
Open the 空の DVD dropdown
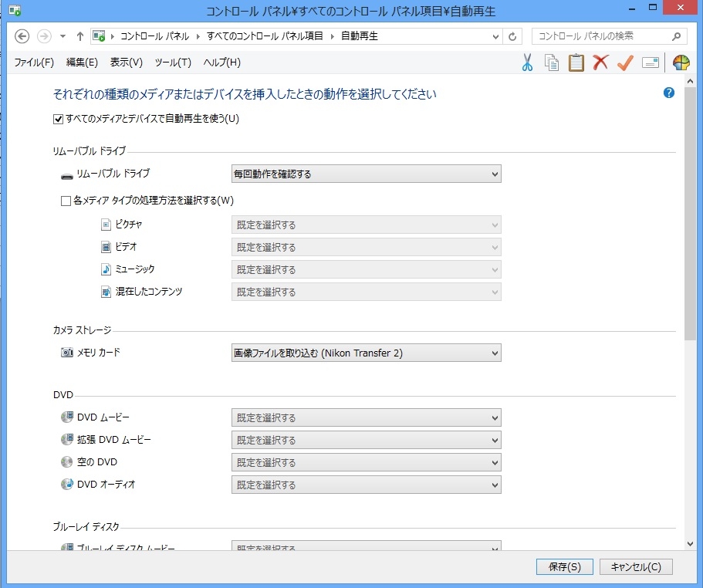(367, 462)
